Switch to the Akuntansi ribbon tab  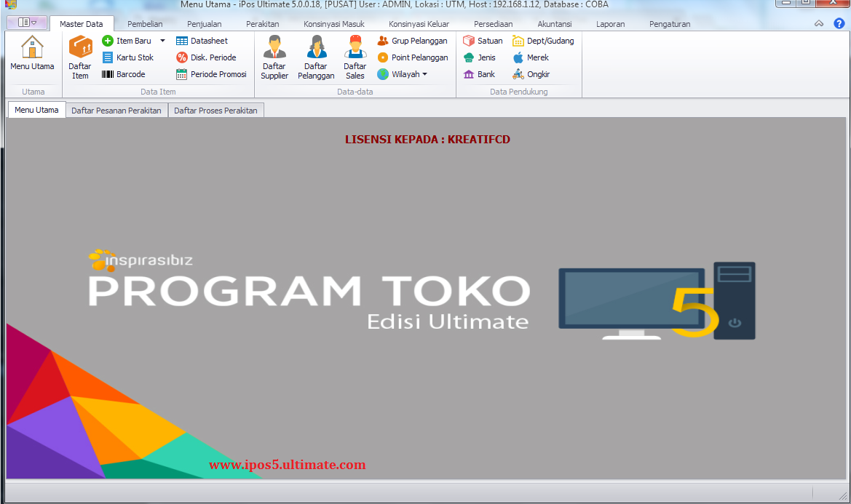[x=554, y=23]
